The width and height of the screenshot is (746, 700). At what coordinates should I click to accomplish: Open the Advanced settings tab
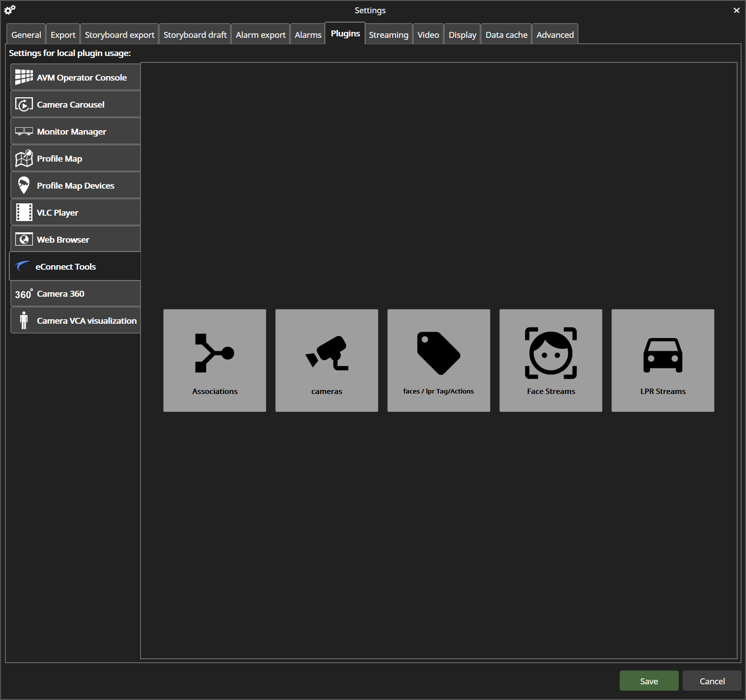pyautogui.click(x=555, y=34)
